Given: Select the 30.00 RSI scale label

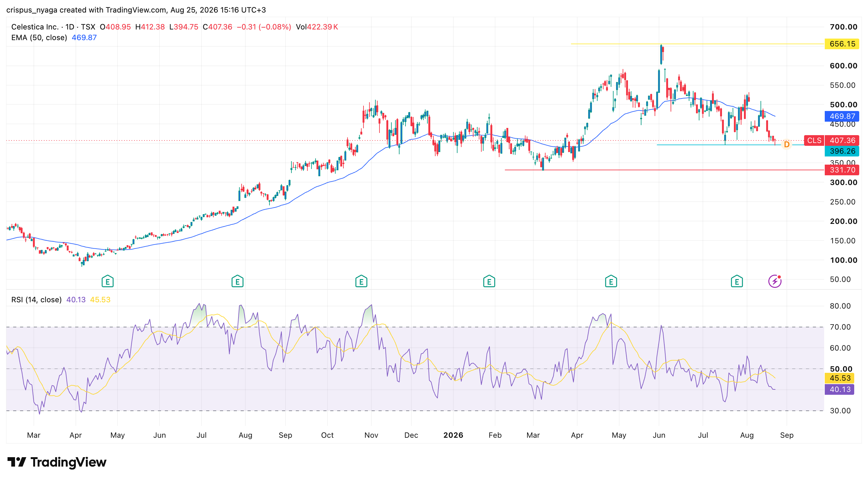Looking at the screenshot, I should coord(840,411).
